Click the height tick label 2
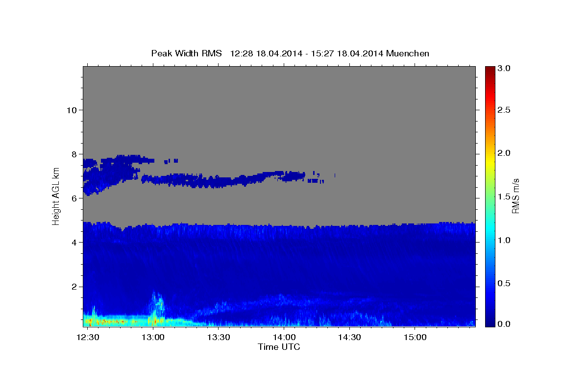The height and width of the screenshot is (392, 588). click(x=74, y=286)
